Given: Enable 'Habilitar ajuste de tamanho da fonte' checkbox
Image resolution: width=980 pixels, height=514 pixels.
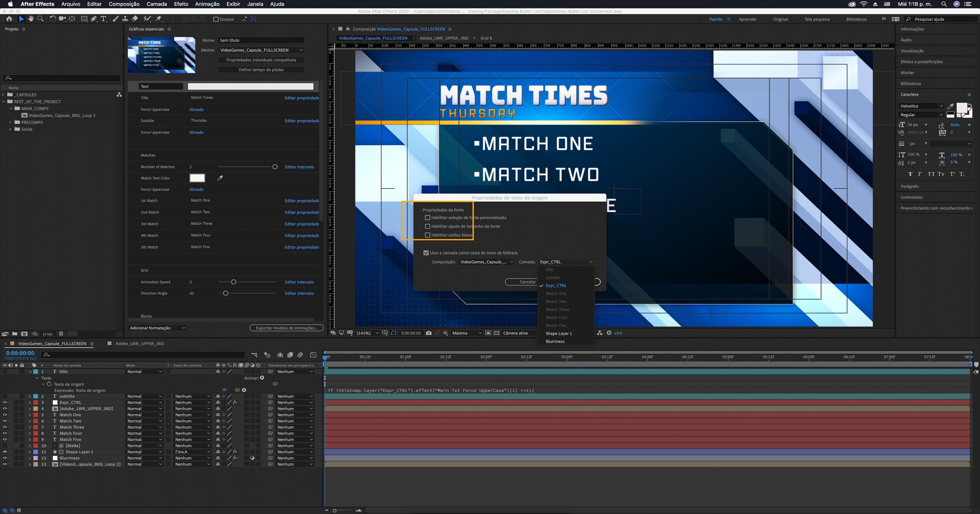Looking at the screenshot, I should coord(427,227).
